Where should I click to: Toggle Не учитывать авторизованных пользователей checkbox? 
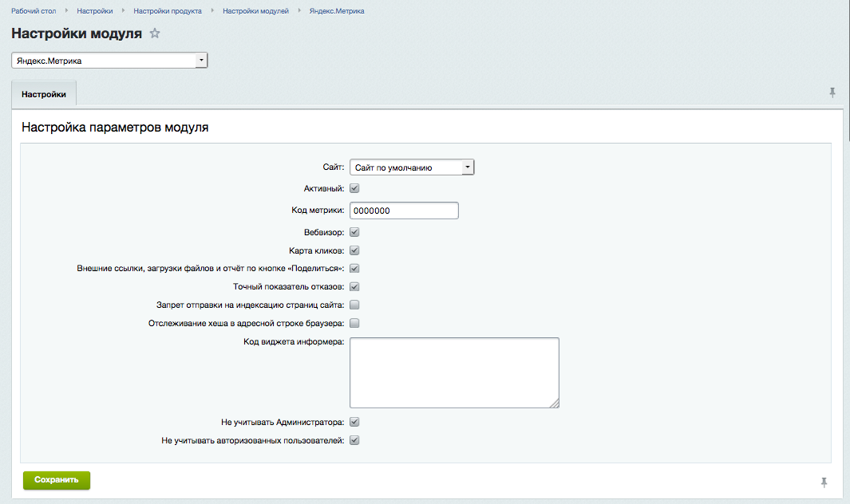(x=355, y=440)
